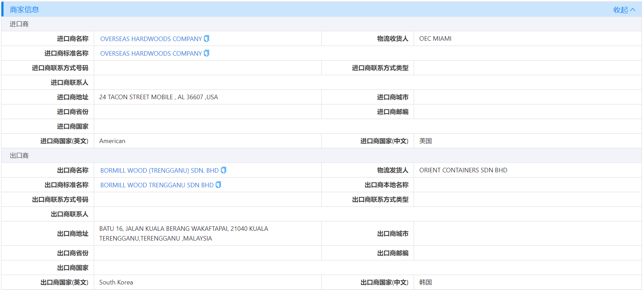This screenshot has width=644, height=290.
Task: Select the ORIENT CONTAINERS SDN BHD shipper value
Action: pos(463,170)
